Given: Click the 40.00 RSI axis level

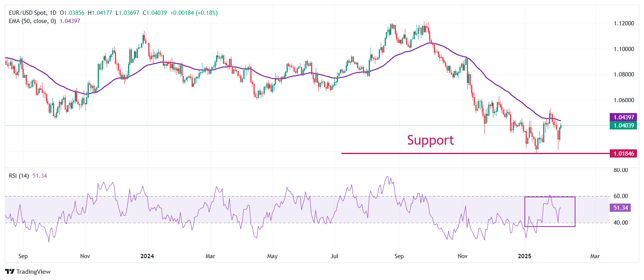Looking at the screenshot, I should point(621,223).
